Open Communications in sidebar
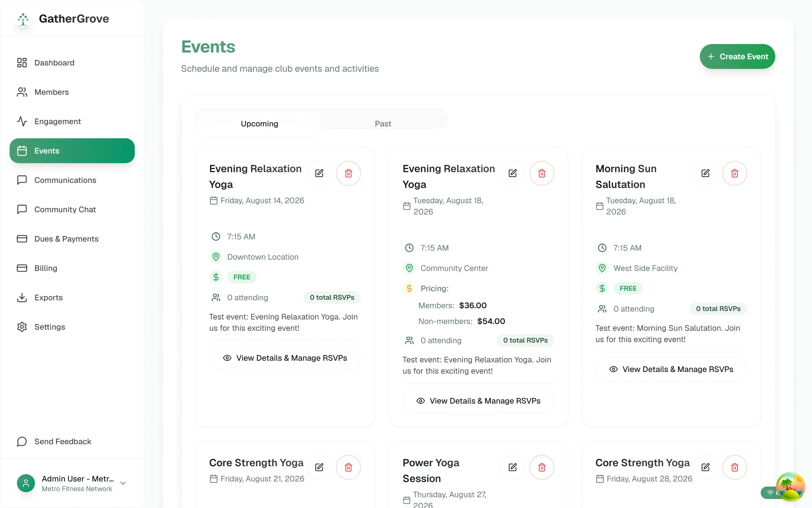Screen dimensions: 812x508 tap(72, 180)
